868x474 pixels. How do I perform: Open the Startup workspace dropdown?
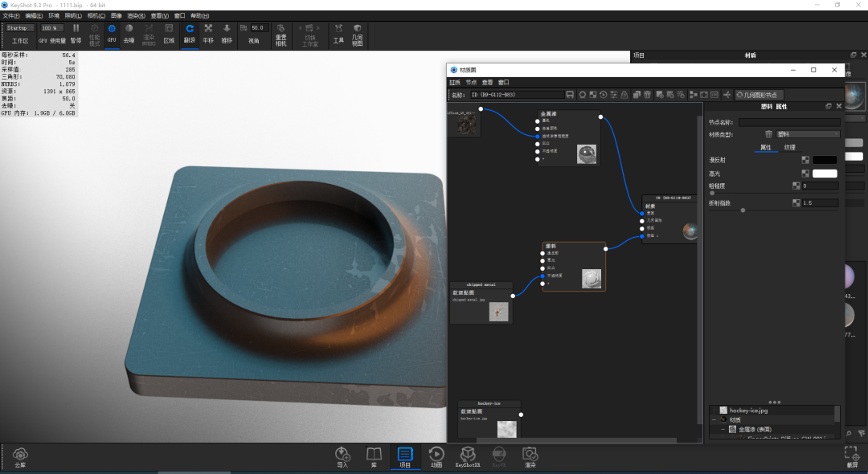point(20,27)
